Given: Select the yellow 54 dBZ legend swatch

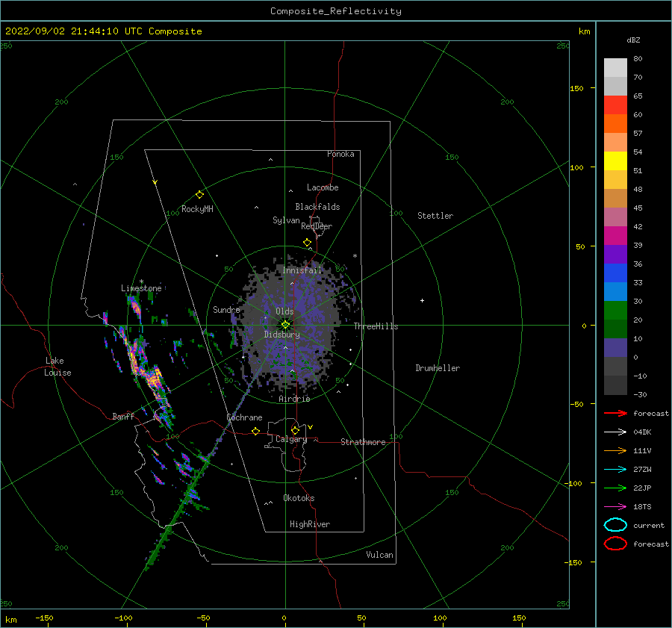Looking at the screenshot, I should (x=615, y=161).
